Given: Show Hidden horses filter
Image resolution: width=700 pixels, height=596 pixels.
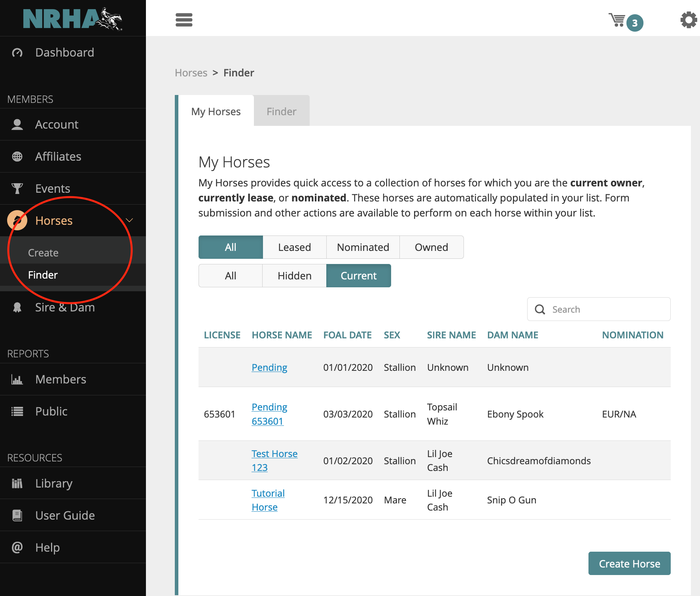Looking at the screenshot, I should click(294, 276).
